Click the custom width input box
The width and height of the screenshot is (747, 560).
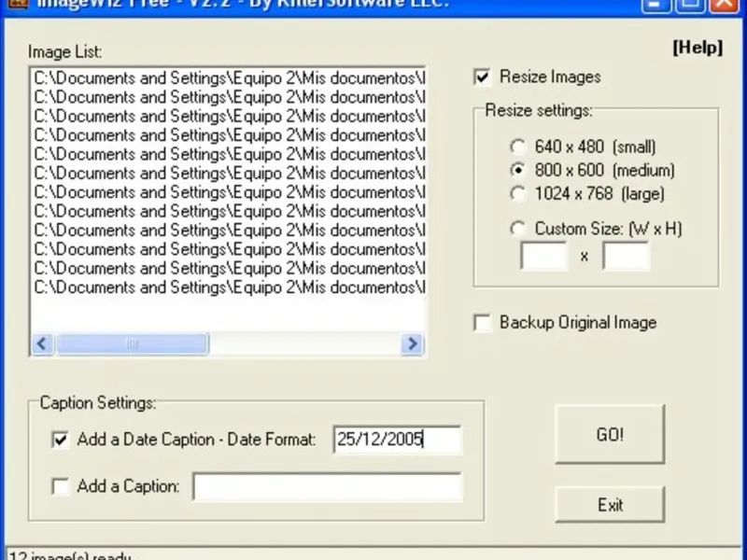coord(544,256)
